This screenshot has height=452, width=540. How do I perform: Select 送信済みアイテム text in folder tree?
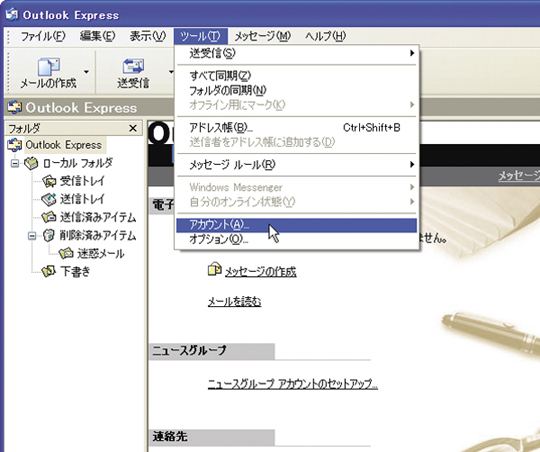98,217
